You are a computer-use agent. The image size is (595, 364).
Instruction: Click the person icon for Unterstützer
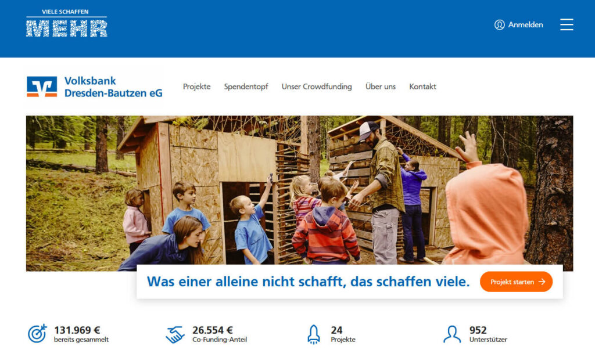pyautogui.click(x=452, y=334)
